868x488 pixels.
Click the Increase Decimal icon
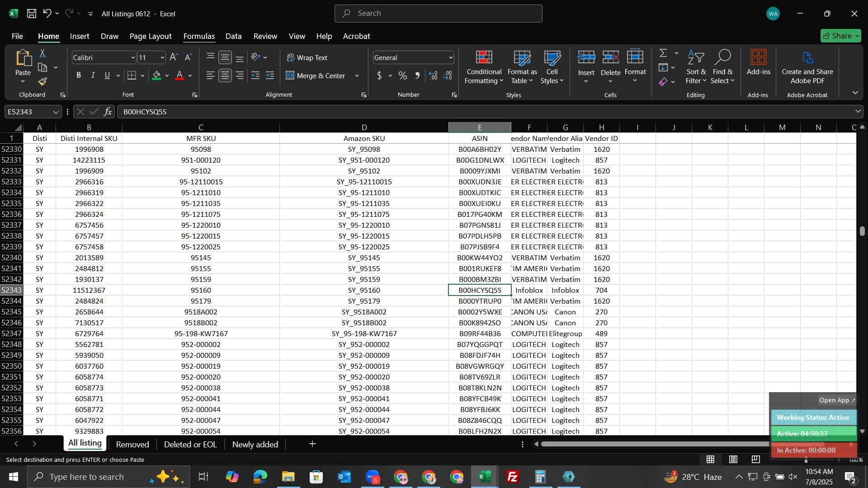tap(433, 75)
